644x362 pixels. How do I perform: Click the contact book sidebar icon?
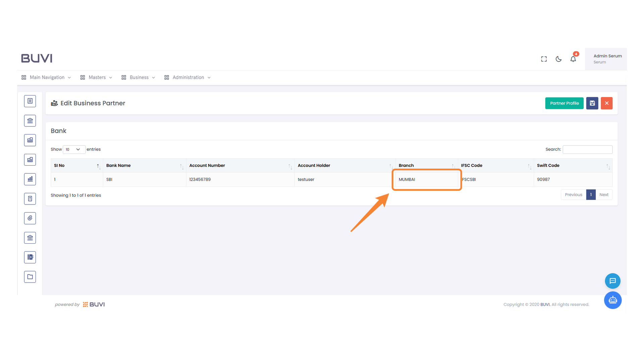point(30,257)
